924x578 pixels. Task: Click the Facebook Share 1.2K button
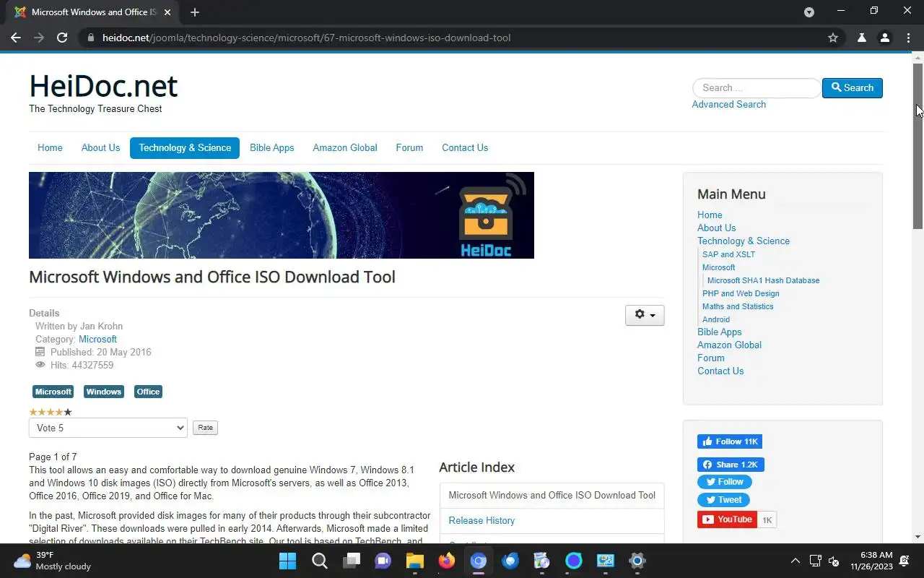731,465
